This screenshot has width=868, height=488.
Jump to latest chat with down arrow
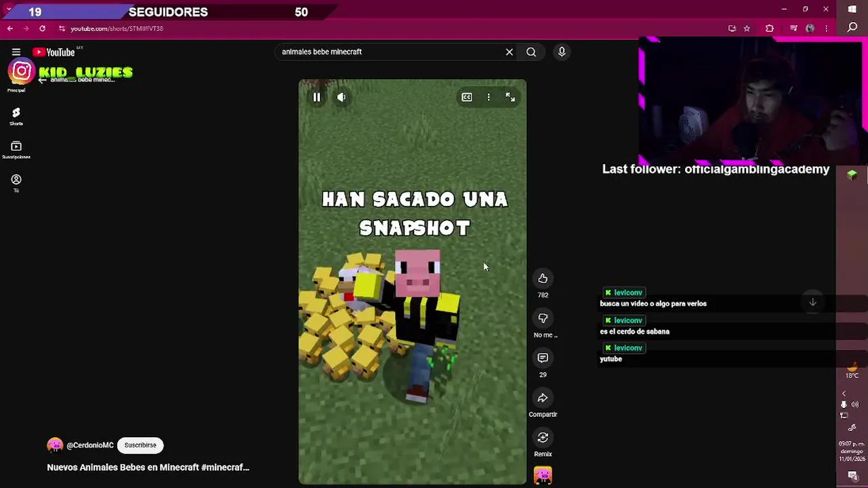point(812,302)
